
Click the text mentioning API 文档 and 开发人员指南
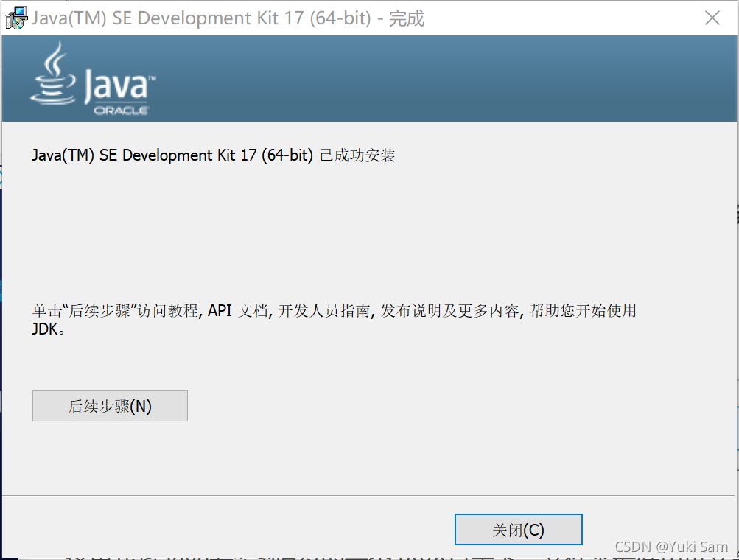[x=335, y=319]
